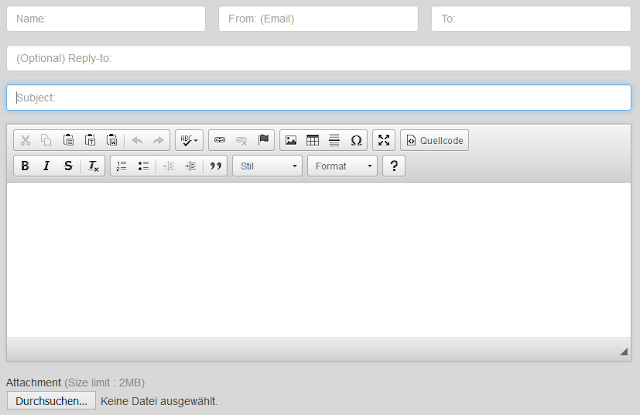The height and width of the screenshot is (415, 640).
Task: Click the Subject input field
Action: (x=319, y=98)
